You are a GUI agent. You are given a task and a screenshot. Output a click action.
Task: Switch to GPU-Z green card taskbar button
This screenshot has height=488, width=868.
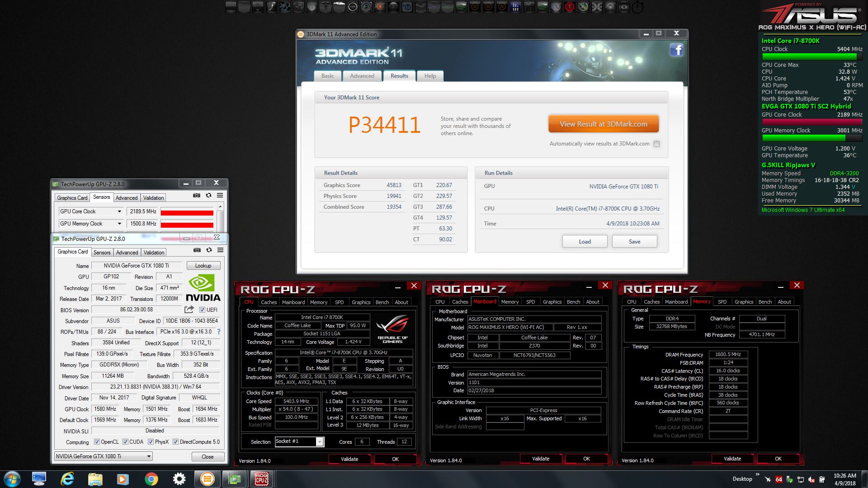click(234, 479)
